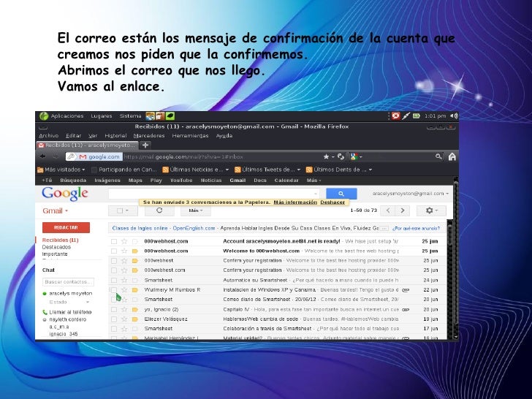Viewport: 532px width, 399px height.
Task: Open new Firefox tab with plus button
Action: pyautogui.click(x=145, y=145)
